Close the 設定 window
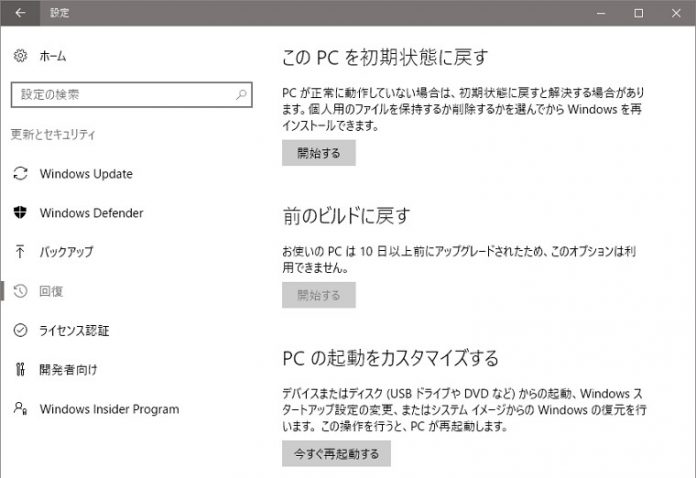This screenshot has width=696, height=478. coord(676,13)
